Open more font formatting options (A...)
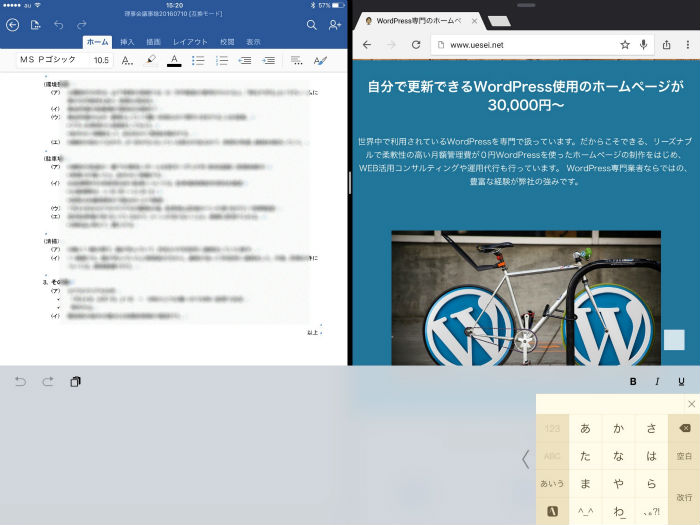 (x=127, y=61)
